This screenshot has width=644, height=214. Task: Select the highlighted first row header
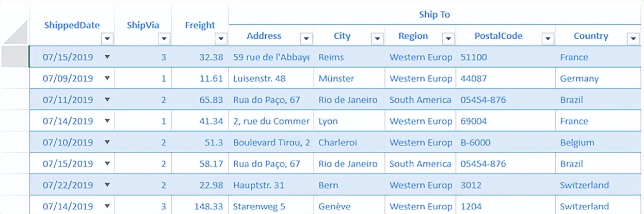(15, 57)
